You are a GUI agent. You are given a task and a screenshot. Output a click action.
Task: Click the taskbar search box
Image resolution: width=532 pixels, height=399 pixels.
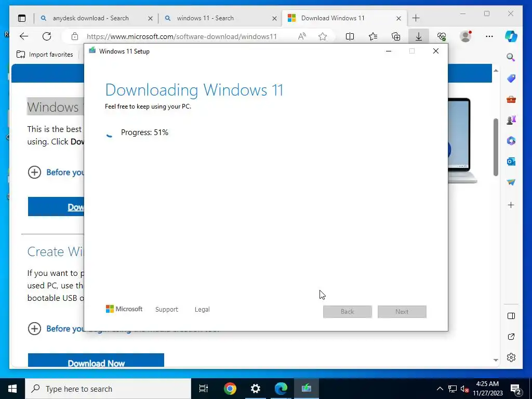(108, 389)
